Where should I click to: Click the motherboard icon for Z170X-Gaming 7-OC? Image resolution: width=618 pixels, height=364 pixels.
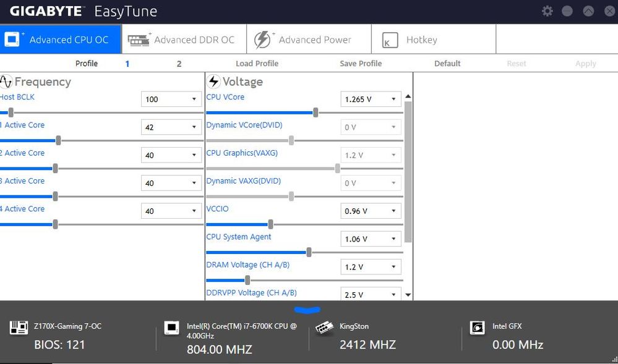coord(19,328)
